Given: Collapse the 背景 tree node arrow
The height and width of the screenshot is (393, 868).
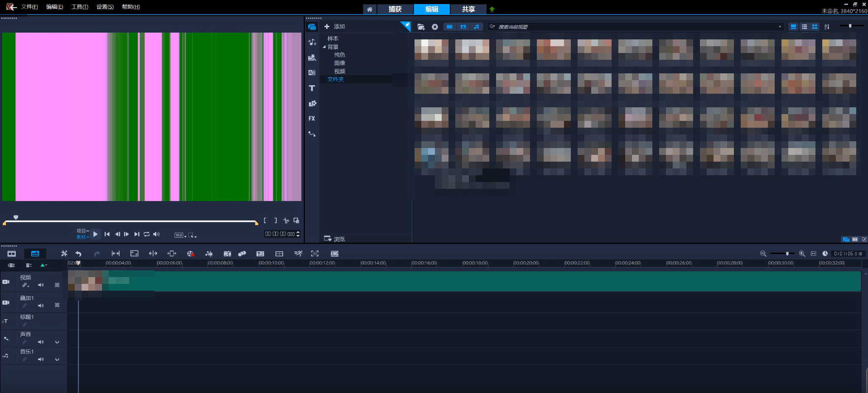Looking at the screenshot, I should 324,47.
